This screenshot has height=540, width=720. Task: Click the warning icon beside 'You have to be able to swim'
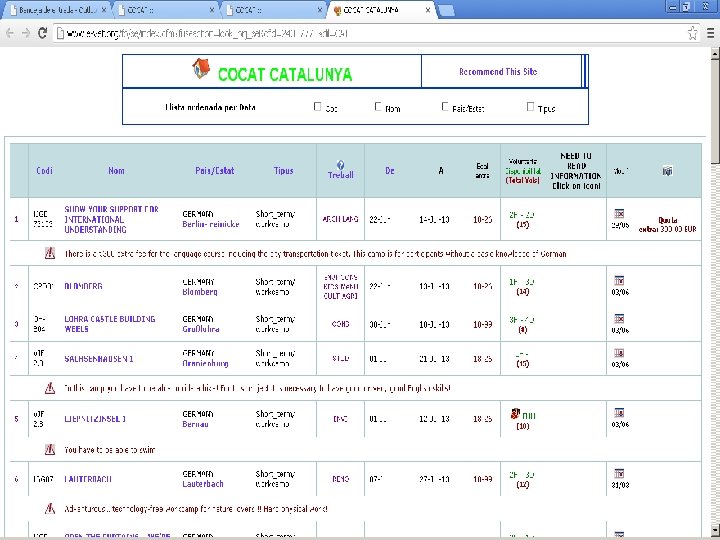50,450
